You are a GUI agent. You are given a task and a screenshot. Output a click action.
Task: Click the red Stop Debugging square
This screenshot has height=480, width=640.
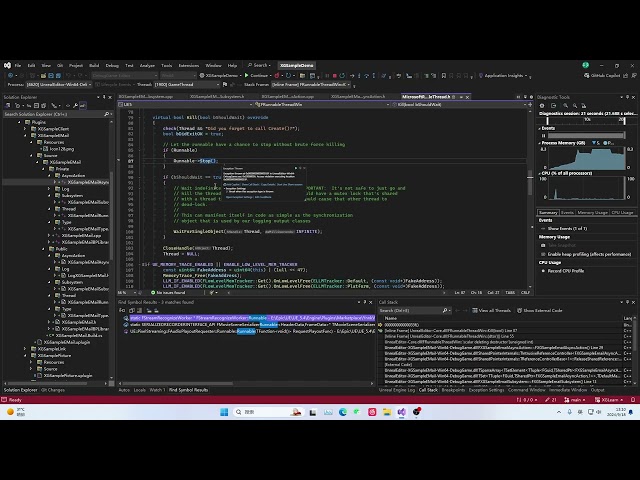click(x=335, y=76)
